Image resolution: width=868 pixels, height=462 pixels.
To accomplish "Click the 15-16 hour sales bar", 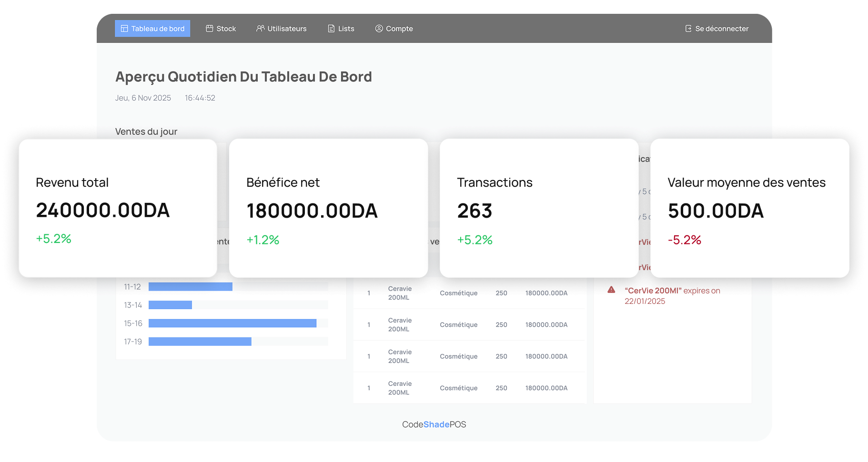I will tap(232, 323).
